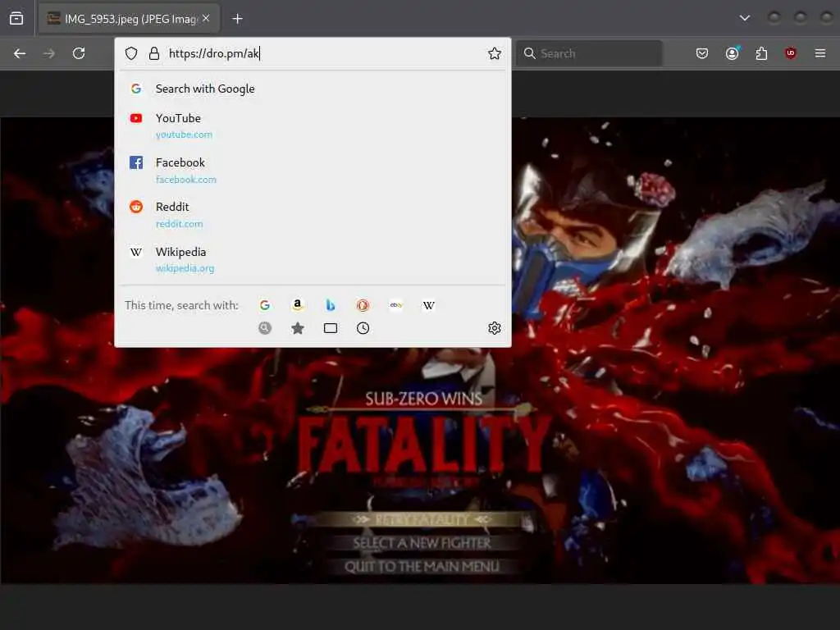
Task: Open the Wikipedia suggestion
Action: click(313, 259)
